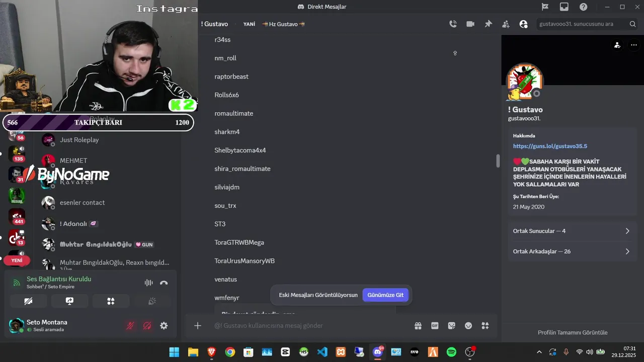644x362 pixels.
Task: Start a video call from header
Action: [x=470, y=24]
